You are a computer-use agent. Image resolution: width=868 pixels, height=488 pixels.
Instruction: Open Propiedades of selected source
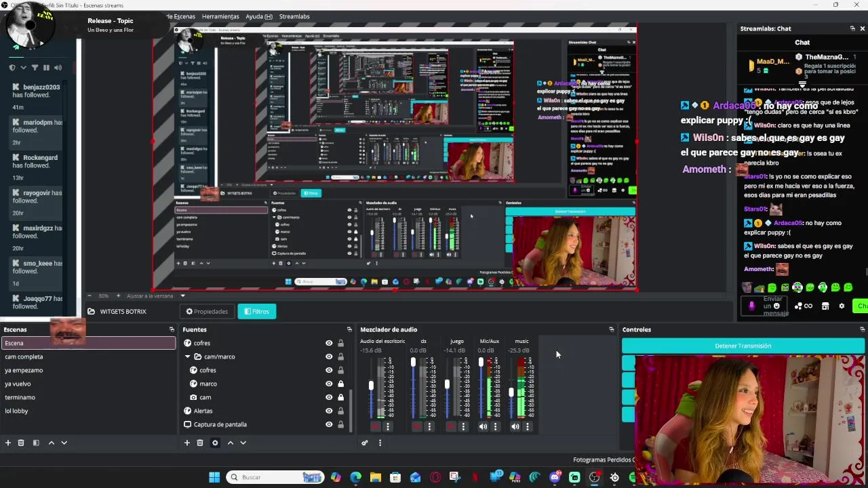(207, 312)
